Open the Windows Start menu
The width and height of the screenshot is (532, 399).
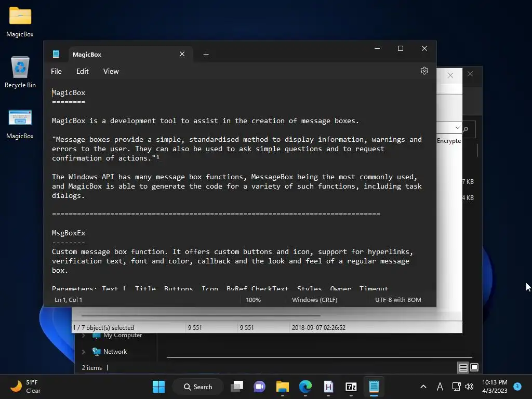click(x=158, y=387)
